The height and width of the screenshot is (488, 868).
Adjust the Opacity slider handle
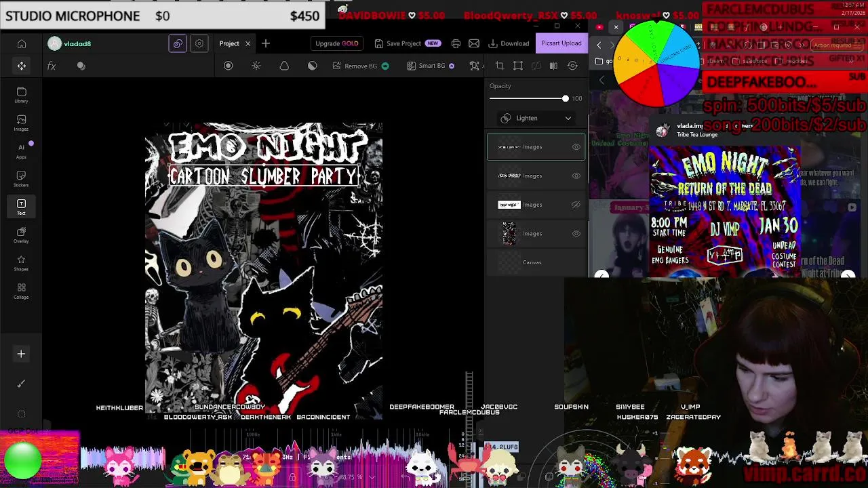click(565, 99)
